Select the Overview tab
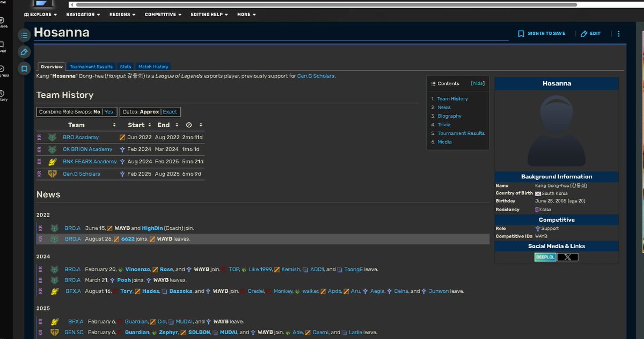 [x=52, y=67]
